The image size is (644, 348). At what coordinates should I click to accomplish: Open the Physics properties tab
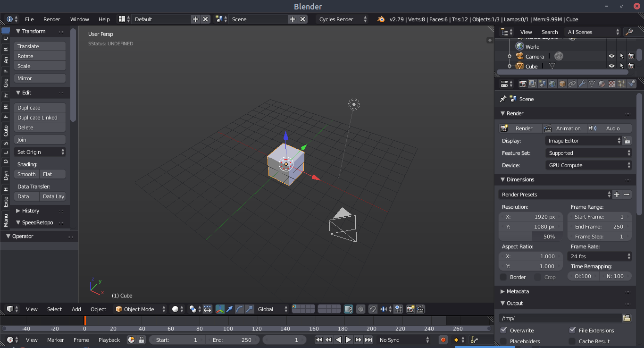[632, 84]
